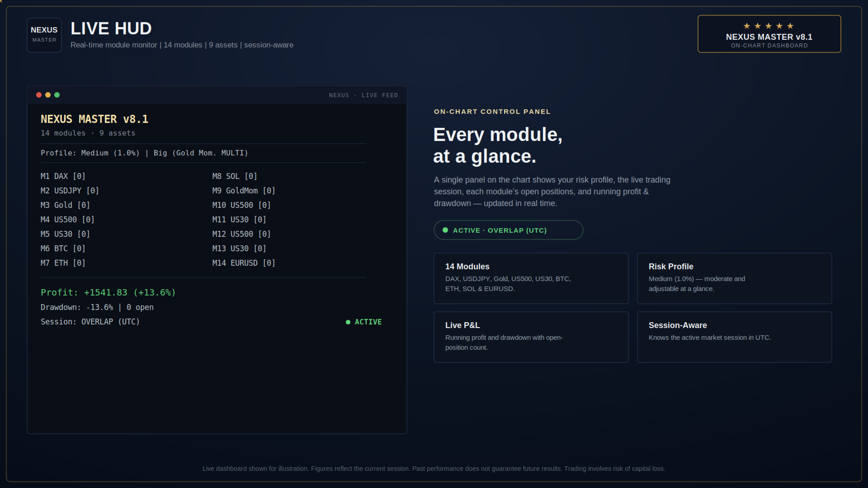Open the NEXUS MASTER v8.1 dashboard badge
This screenshot has height=488, width=868.
(769, 34)
